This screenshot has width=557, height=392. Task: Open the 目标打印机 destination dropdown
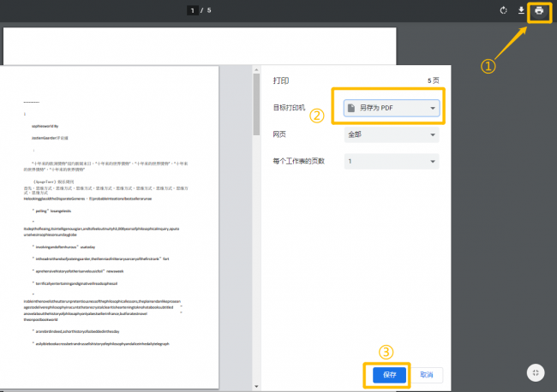392,108
